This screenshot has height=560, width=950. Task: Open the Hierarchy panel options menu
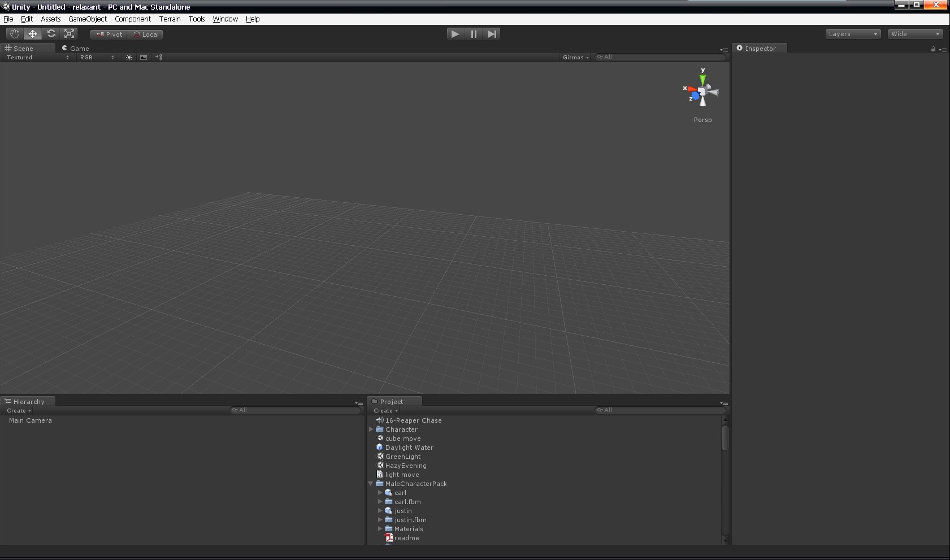(359, 403)
